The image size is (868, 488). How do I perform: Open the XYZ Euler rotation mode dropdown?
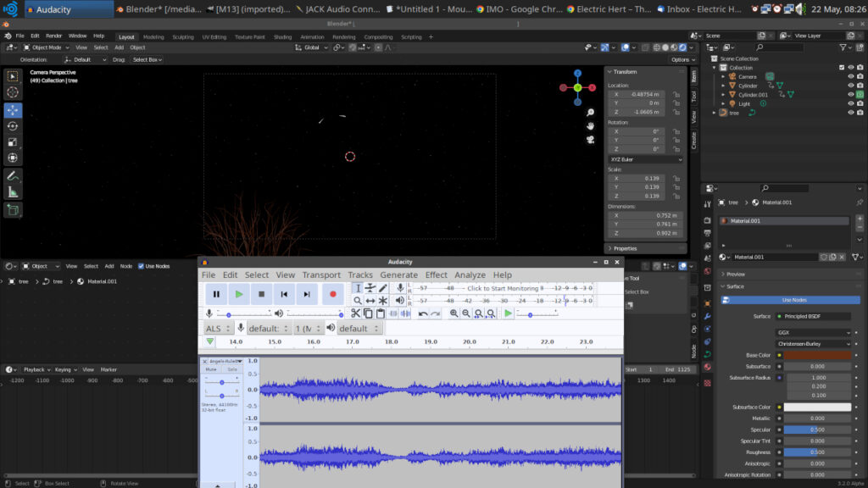pyautogui.click(x=645, y=159)
